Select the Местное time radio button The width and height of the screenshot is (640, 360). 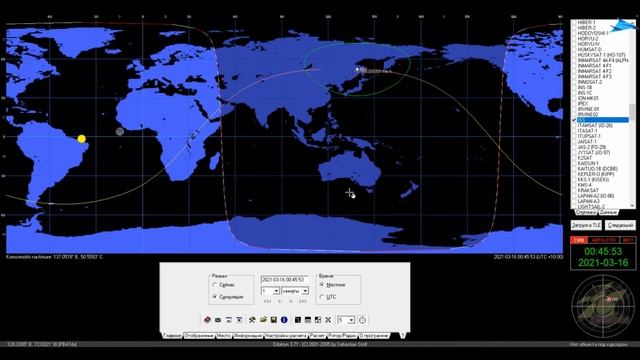click(x=322, y=284)
